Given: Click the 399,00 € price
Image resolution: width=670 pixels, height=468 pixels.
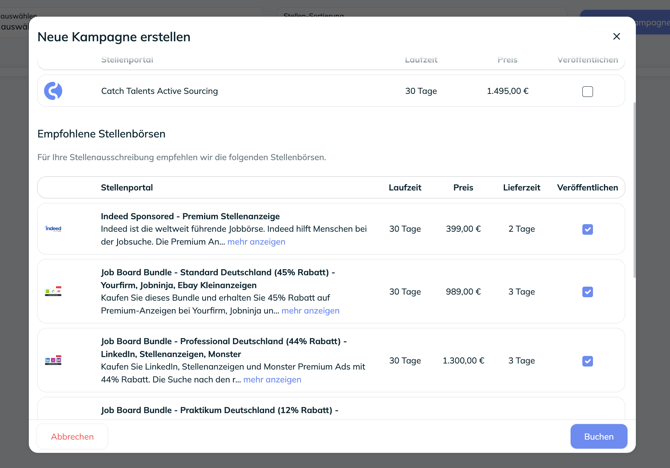Looking at the screenshot, I should 463,229.
